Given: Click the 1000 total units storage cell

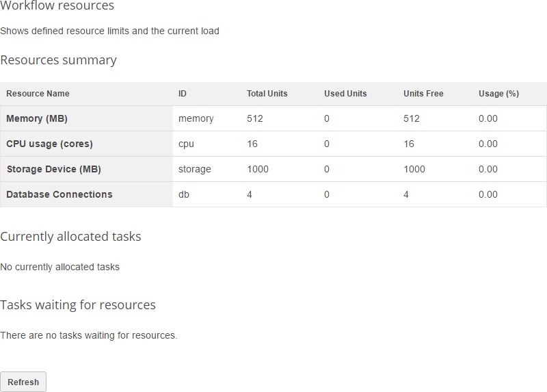Looking at the screenshot, I should pyautogui.click(x=258, y=169).
